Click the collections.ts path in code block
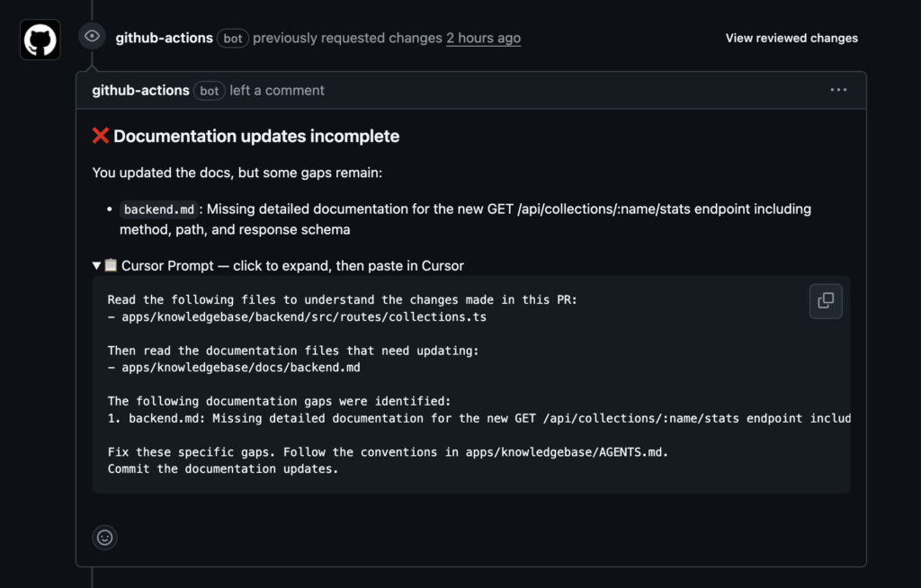The image size is (921, 588). click(x=304, y=316)
